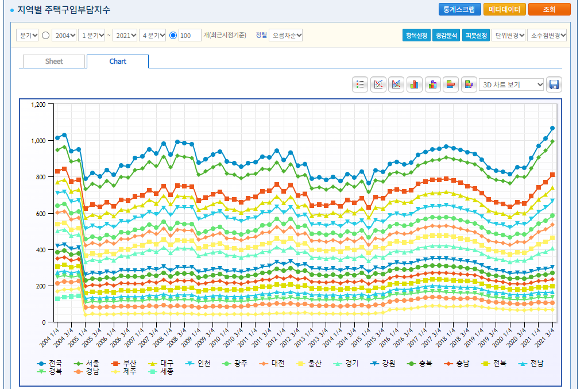Toggle the 제주 series in the legend
Image resolution: width=588 pixels, height=389 pixels.
[124, 372]
